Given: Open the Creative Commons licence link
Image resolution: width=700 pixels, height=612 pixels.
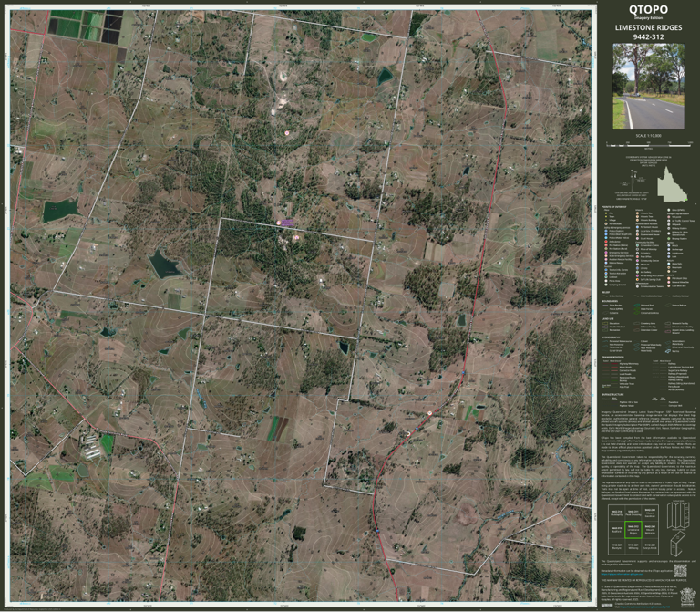Looking at the screenshot, I should (x=645, y=607).
